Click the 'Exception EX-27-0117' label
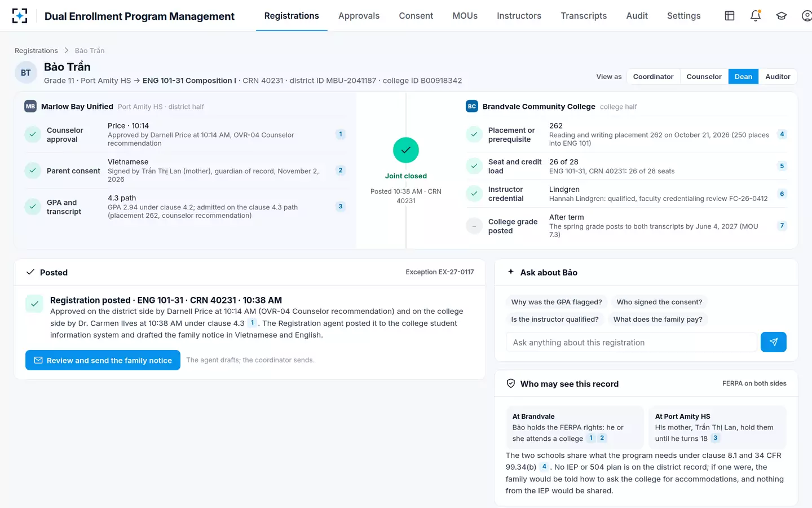 440,272
